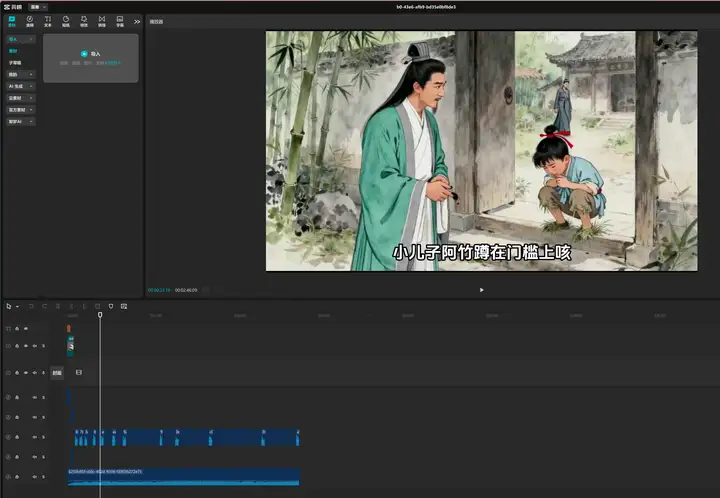Mute the second audio track
This screenshot has height=498, width=720.
click(x=34, y=417)
